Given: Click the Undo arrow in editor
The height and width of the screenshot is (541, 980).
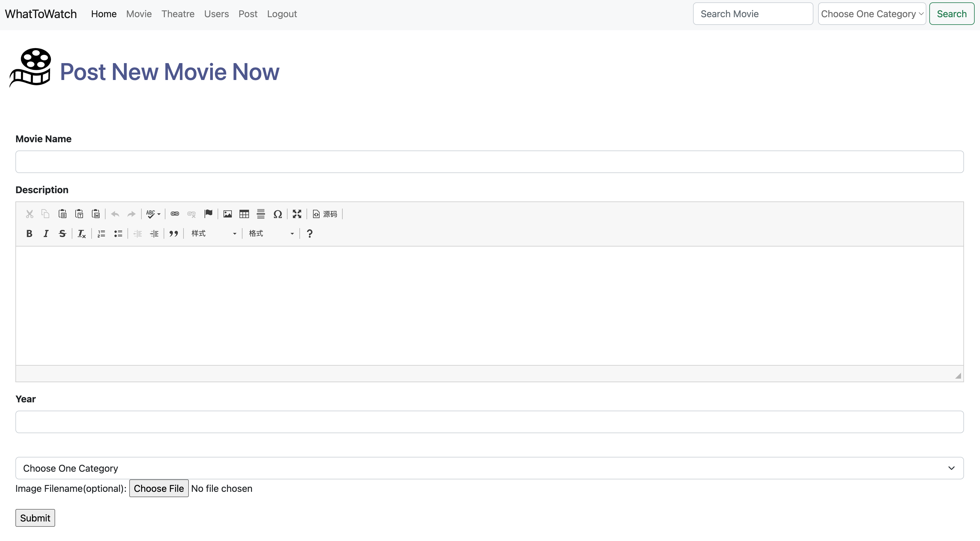Looking at the screenshot, I should point(115,214).
